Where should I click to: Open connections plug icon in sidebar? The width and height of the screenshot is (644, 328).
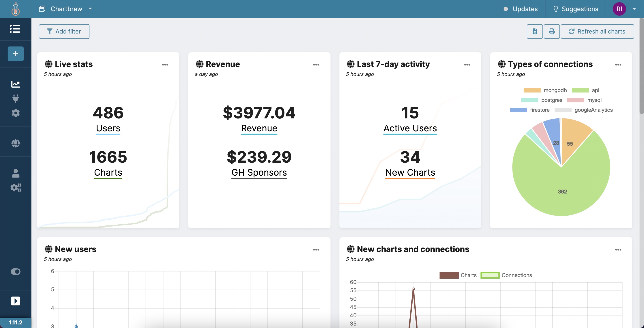15,99
